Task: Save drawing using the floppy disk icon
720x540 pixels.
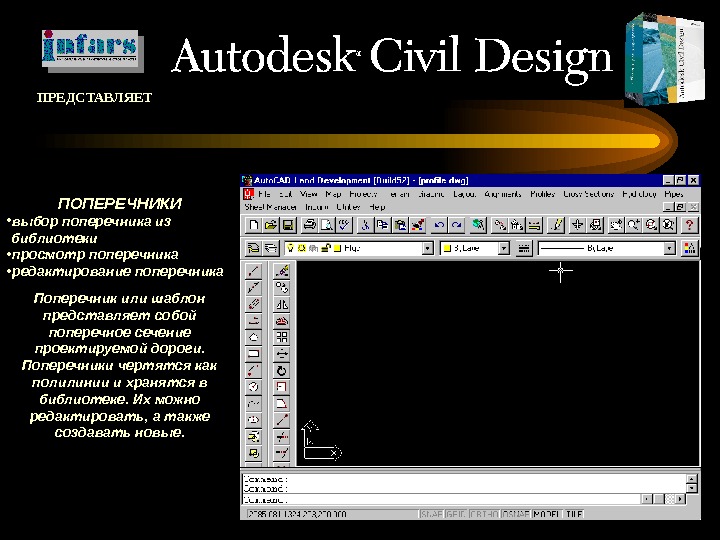Action: point(288,225)
